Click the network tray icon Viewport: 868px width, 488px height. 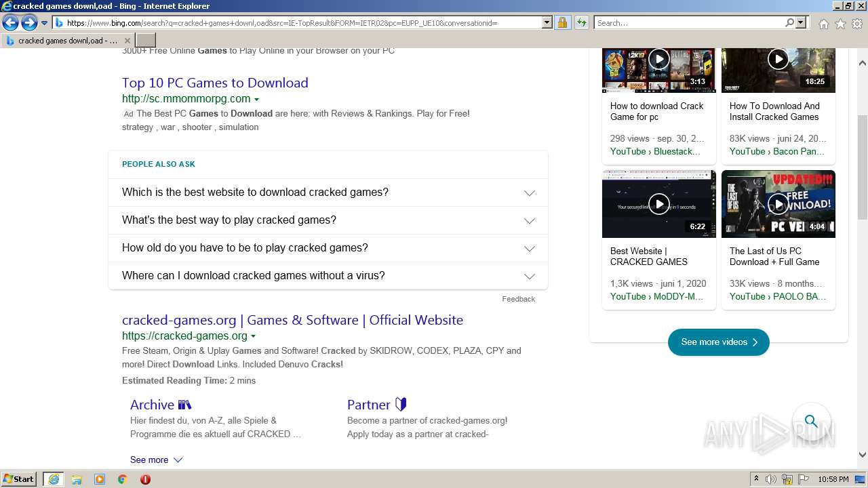pyautogui.click(x=787, y=479)
